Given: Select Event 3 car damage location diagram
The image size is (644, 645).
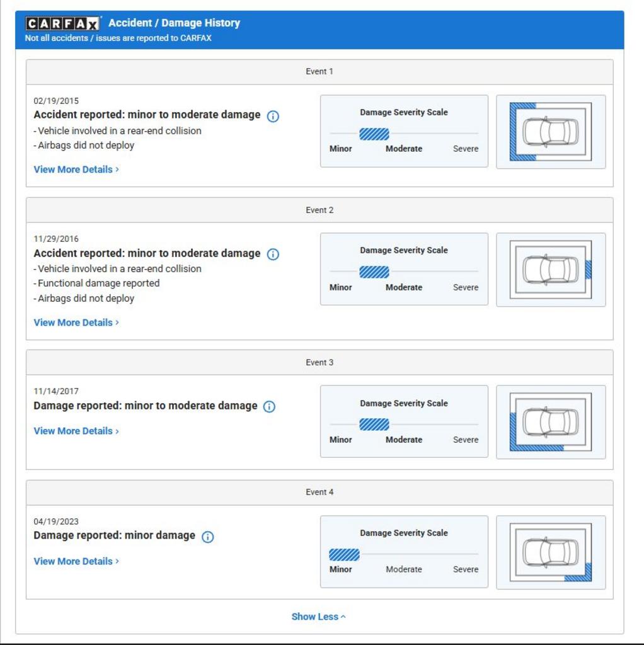Looking at the screenshot, I should pyautogui.click(x=551, y=421).
